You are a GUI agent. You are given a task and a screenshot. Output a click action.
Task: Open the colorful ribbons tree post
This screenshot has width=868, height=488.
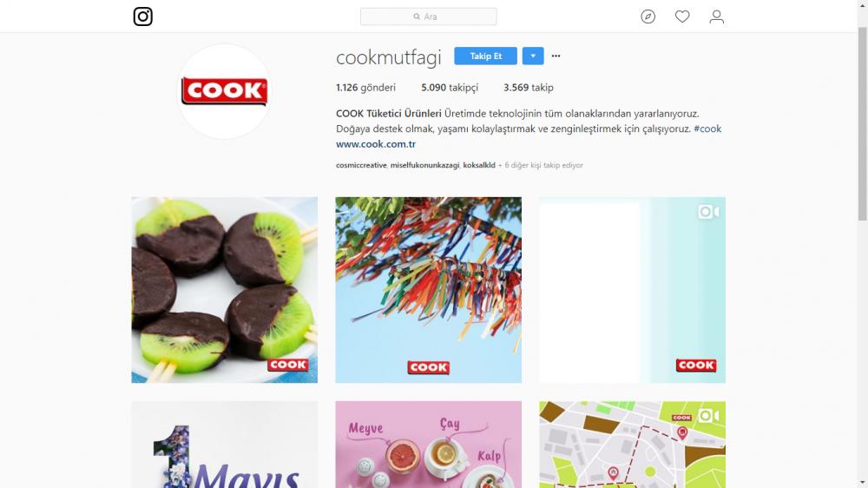tap(428, 290)
